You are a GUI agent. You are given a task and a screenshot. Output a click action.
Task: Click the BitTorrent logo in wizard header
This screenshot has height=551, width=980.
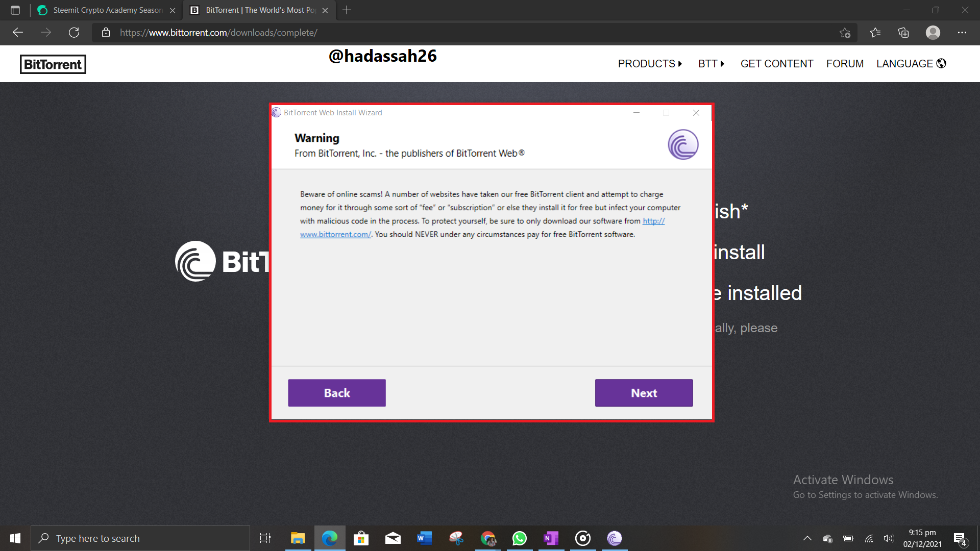[x=683, y=144]
